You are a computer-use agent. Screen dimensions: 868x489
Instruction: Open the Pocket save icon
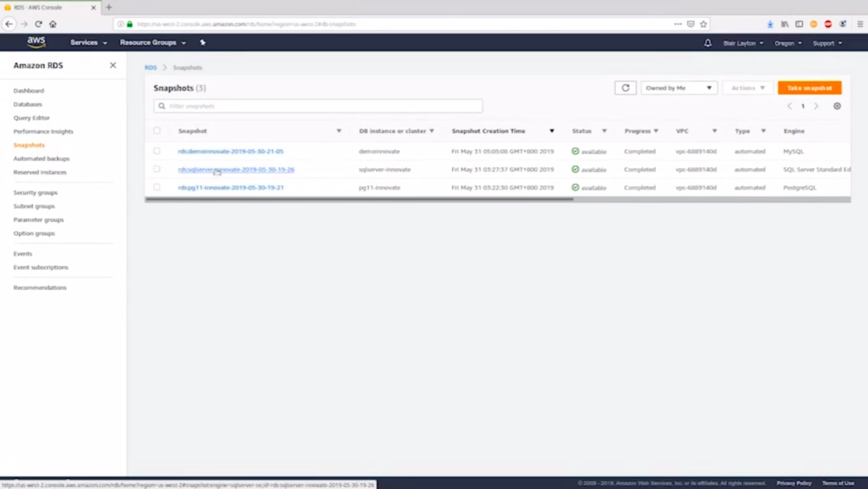coord(690,24)
